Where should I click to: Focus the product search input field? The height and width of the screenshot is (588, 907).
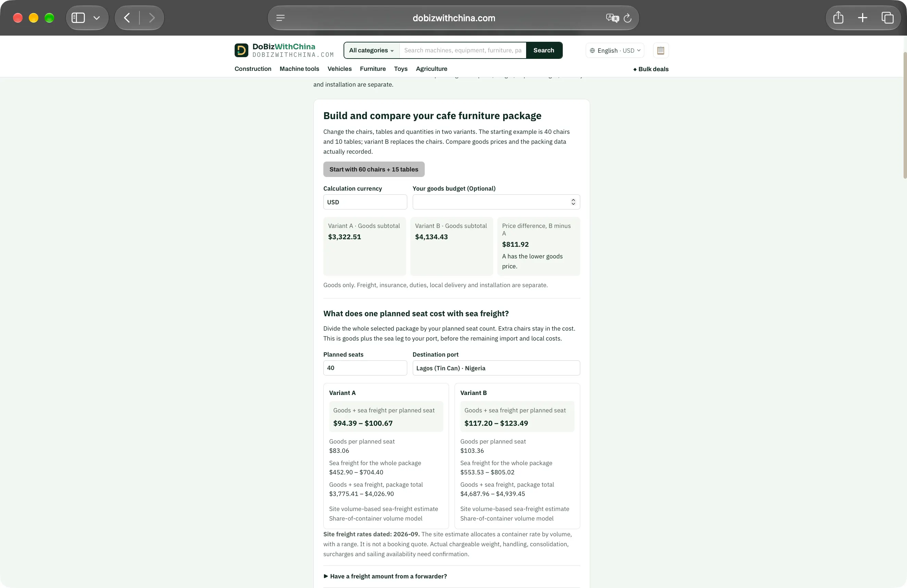(463, 50)
